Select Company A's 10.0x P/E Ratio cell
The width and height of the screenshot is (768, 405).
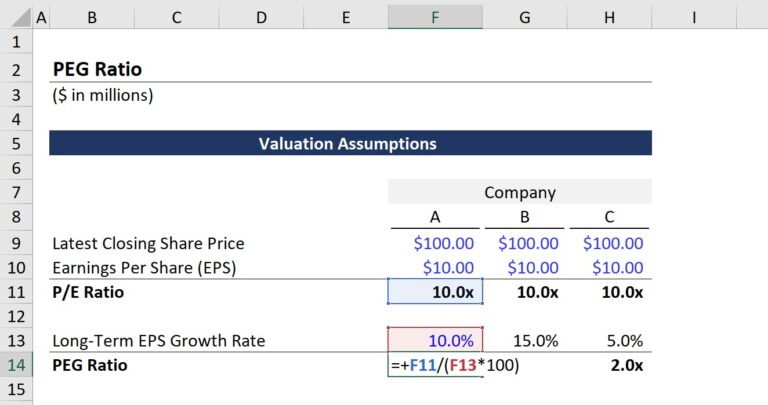click(x=436, y=292)
